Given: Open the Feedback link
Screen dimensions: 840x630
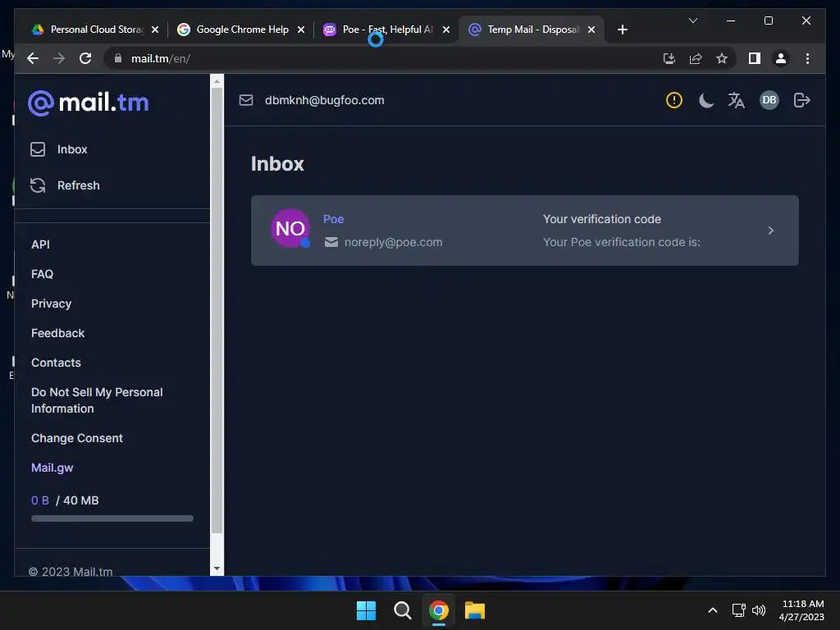Looking at the screenshot, I should point(58,333).
